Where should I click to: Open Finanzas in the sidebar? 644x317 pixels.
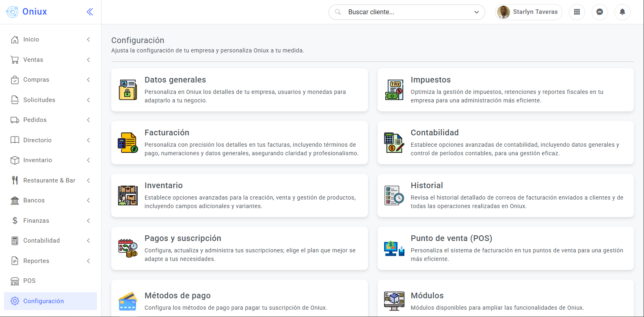[x=50, y=221]
